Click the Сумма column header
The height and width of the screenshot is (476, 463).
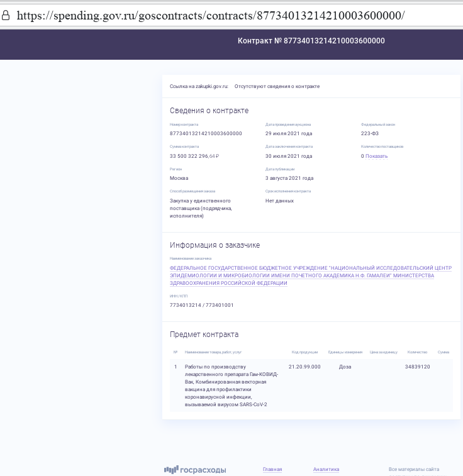pos(443,352)
